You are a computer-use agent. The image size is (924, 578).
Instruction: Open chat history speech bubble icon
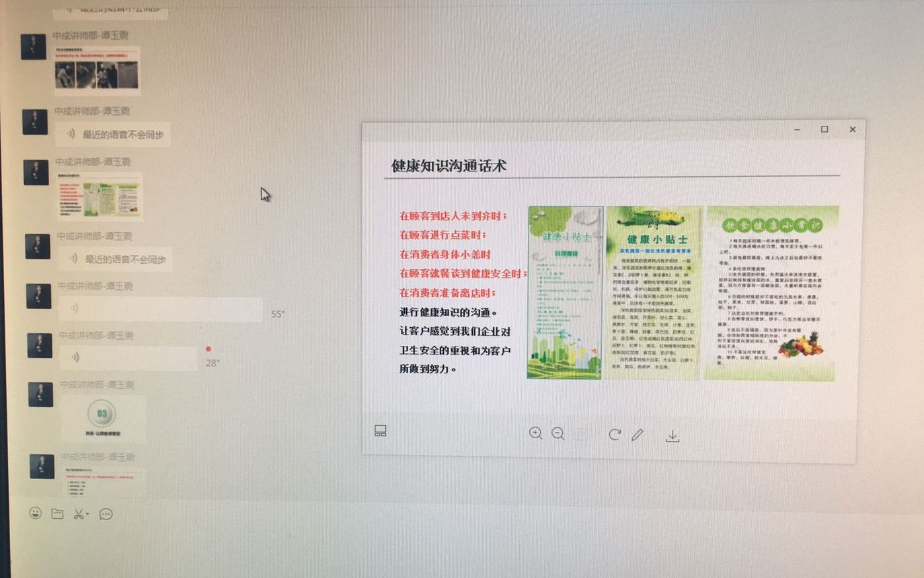106,514
